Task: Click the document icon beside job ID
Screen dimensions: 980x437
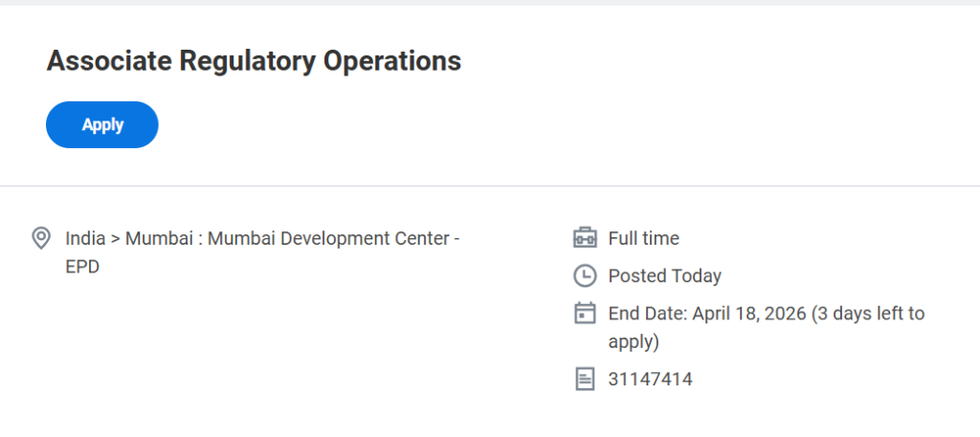Action: pyautogui.click(x=584, y=380)
